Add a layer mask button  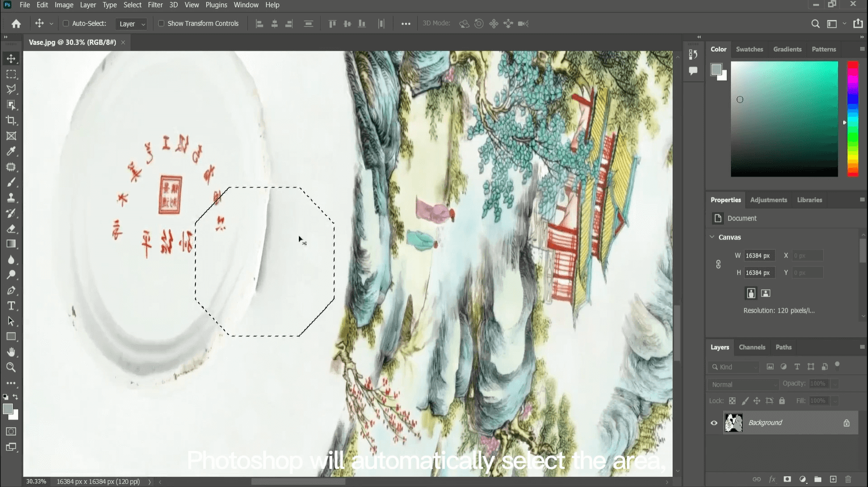coord(787,479)
